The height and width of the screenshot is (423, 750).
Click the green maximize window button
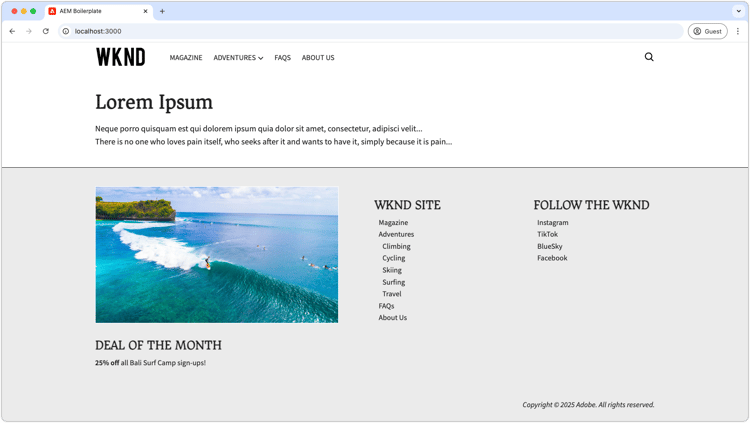tap(33, 11)
